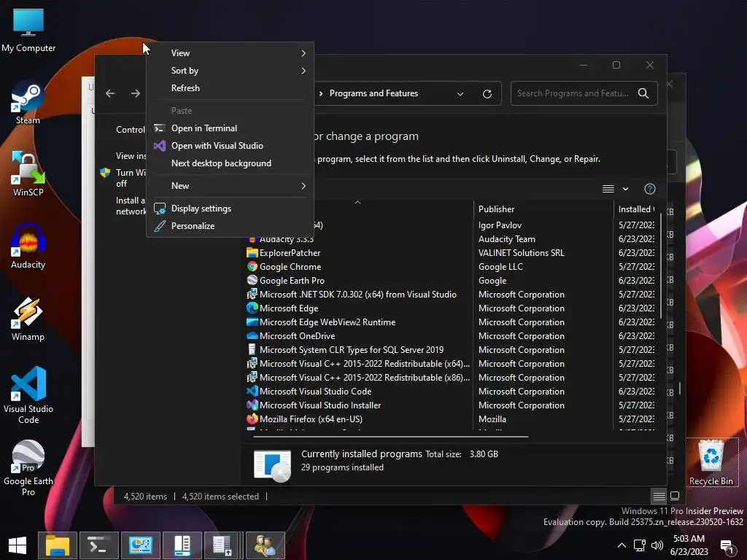Open Google Earth Pro desktop shortcut

tap(28, 468)
